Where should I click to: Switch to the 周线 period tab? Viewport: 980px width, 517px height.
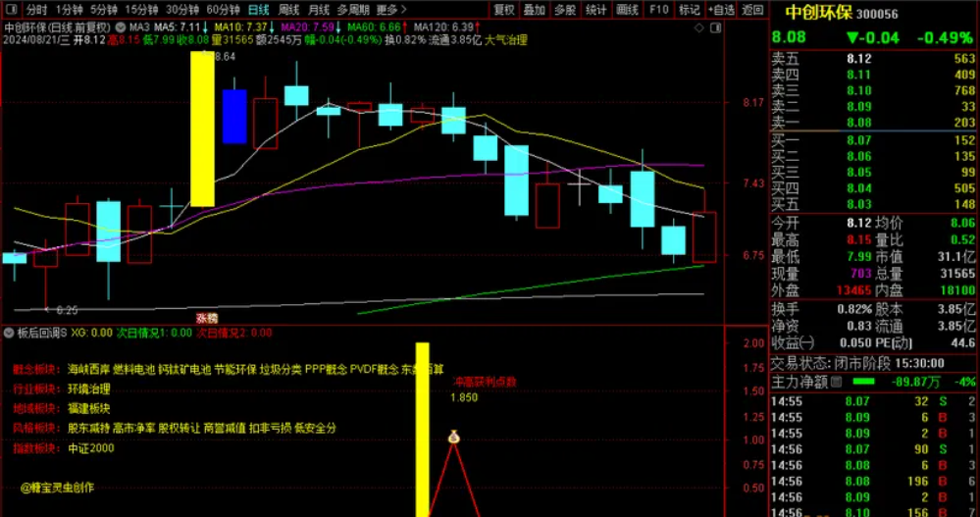(288, 10)
